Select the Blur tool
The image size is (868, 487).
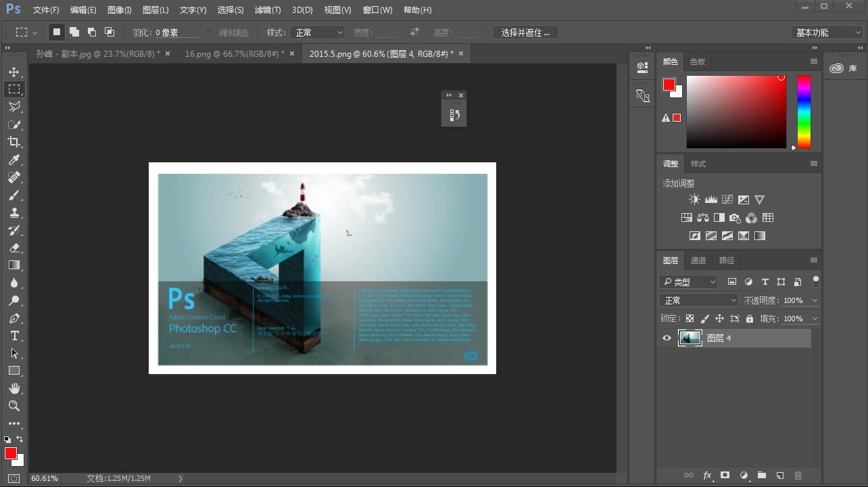click(x=14, y=283)
